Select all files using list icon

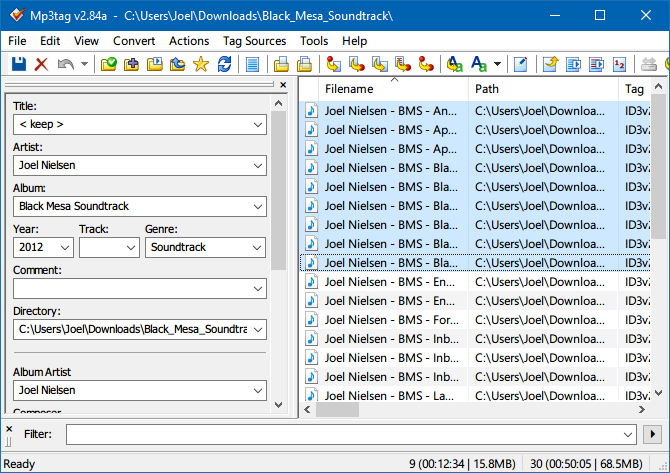[x=253, y=64]
